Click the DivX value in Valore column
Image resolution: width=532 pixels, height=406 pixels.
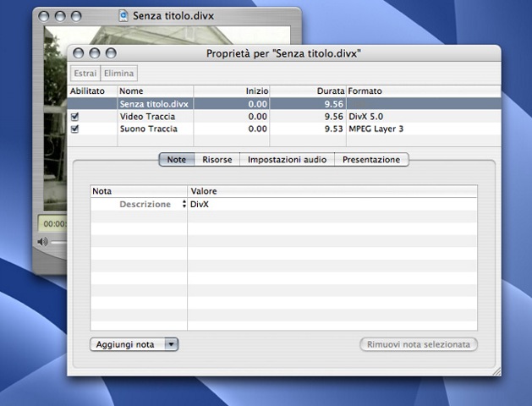pos(200,204)
